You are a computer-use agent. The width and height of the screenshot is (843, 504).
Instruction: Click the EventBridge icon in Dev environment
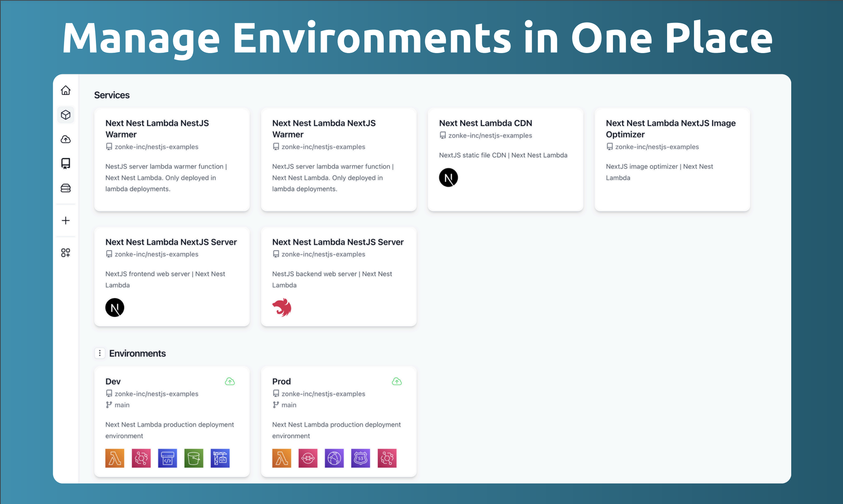click(141, 458)
